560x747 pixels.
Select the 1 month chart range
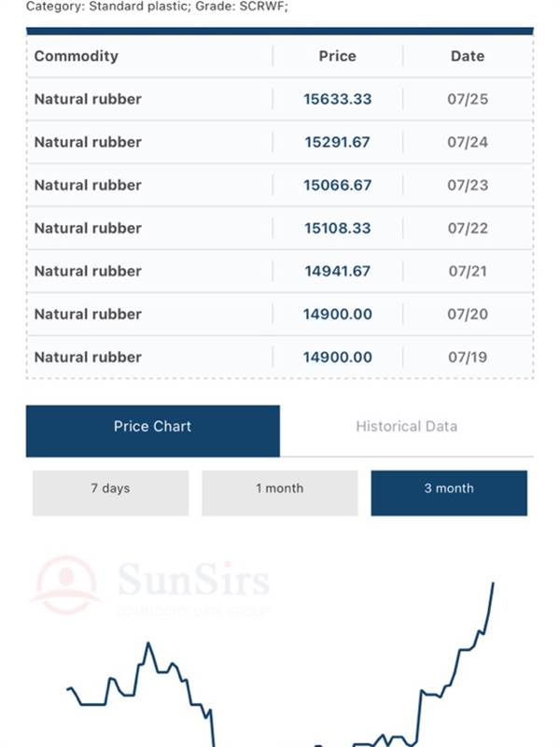coord(279,493)
